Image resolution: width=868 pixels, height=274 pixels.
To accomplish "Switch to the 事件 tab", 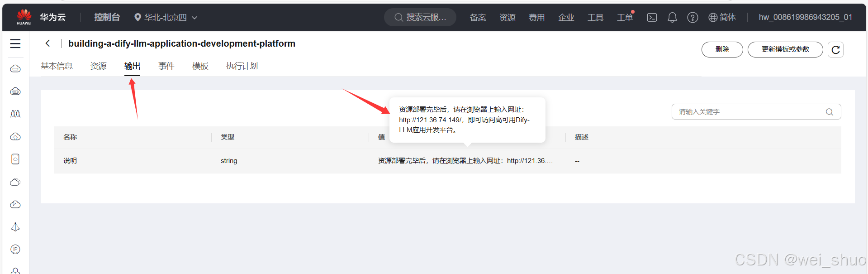I will tap(166, 66).
